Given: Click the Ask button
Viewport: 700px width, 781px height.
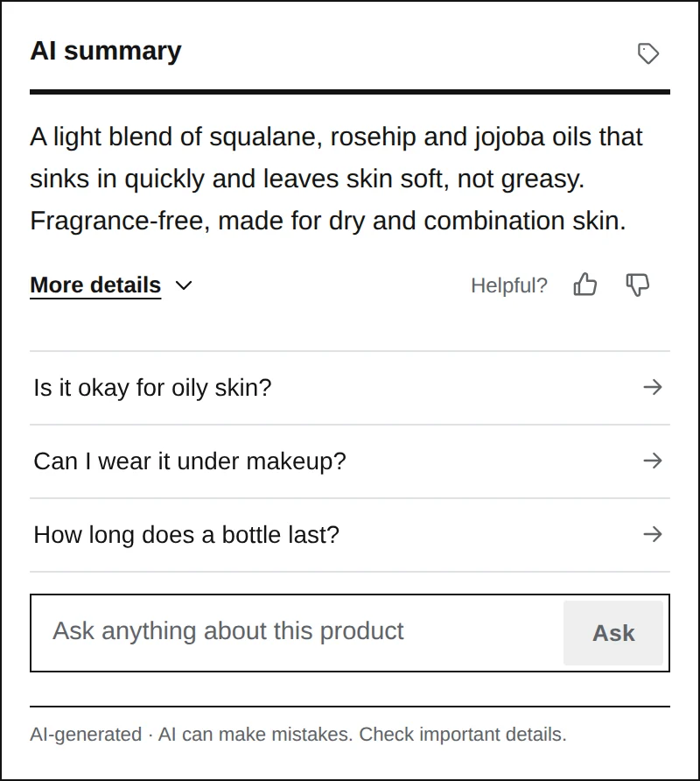Looking at the screenshot, I should coord(613,633).
